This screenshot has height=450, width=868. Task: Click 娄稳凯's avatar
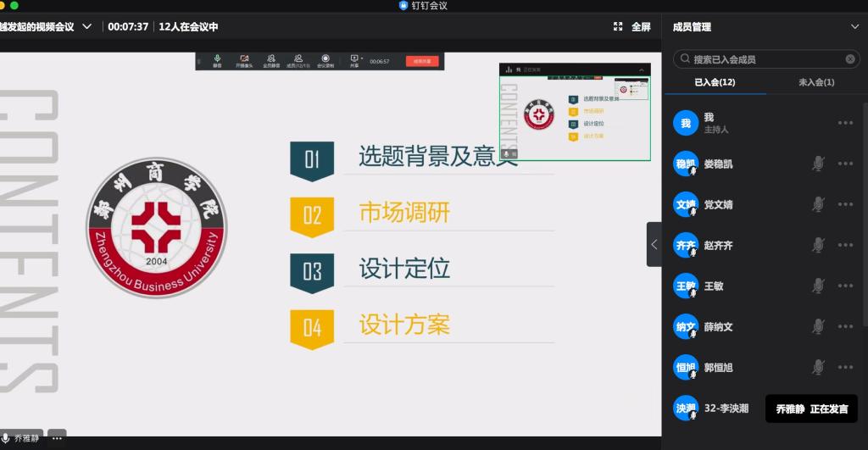685,164
